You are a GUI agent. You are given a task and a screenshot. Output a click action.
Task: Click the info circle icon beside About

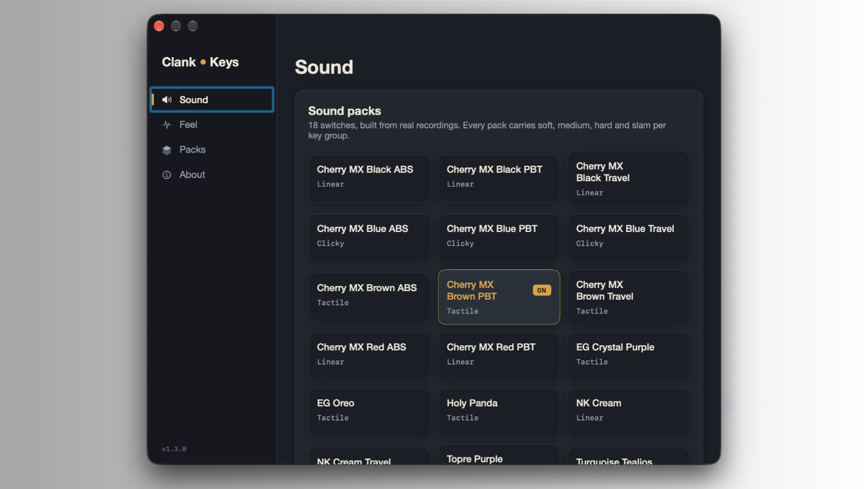[x=167, y=175]
